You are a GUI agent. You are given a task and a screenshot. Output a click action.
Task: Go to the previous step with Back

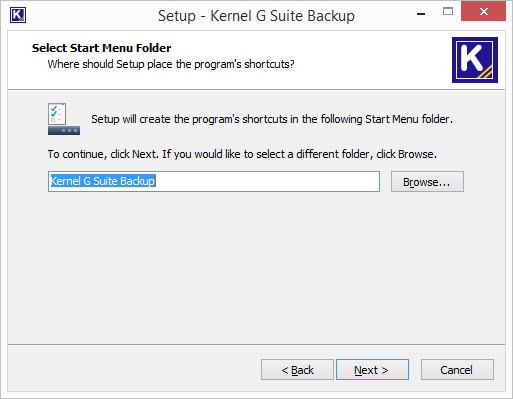[297, 370]
